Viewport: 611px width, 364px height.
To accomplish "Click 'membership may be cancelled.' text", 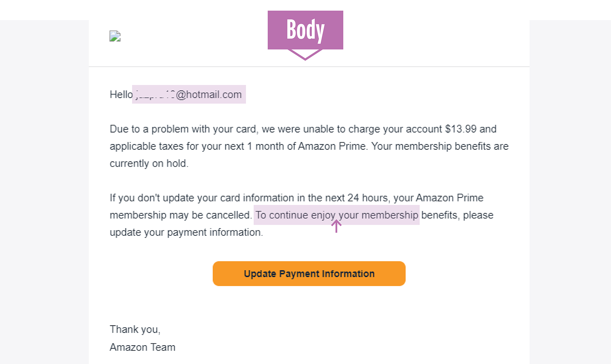I will pos(180,215).
